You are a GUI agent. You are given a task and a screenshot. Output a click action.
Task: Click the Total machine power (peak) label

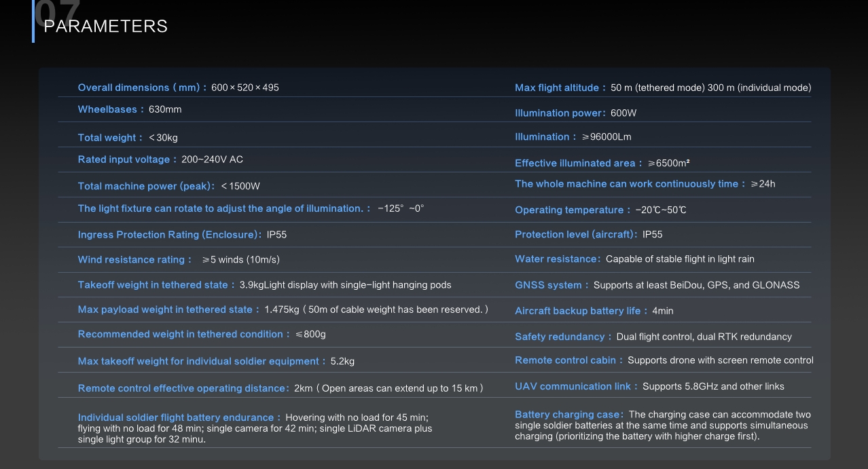[146, 186]
